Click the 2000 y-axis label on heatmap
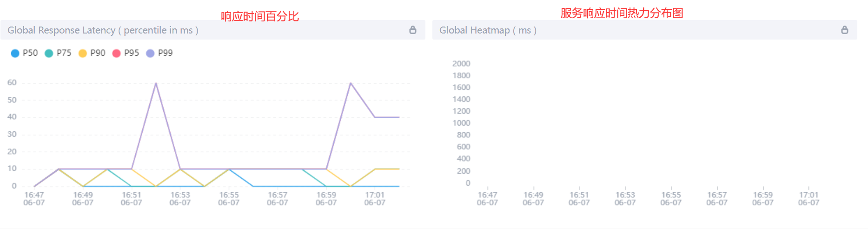The width and height of the screenshot is (868, 229). [x=461, y=64]
